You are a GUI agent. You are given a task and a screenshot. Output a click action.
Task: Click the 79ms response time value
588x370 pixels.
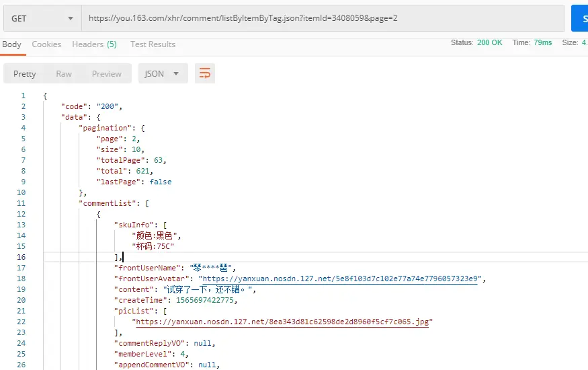pos(542,43)
